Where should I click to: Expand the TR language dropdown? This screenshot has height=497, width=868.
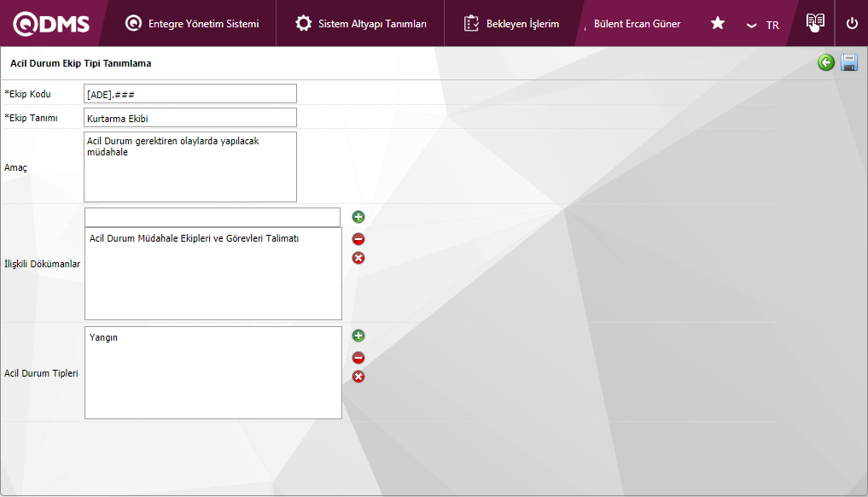click(x=763, y=25)
